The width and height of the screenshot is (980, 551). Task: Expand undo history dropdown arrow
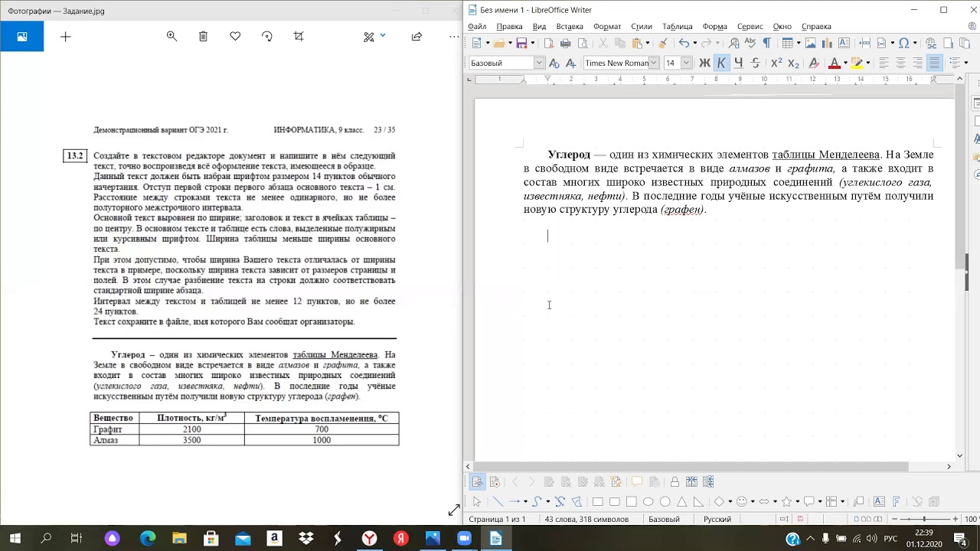tap(694, 43)
